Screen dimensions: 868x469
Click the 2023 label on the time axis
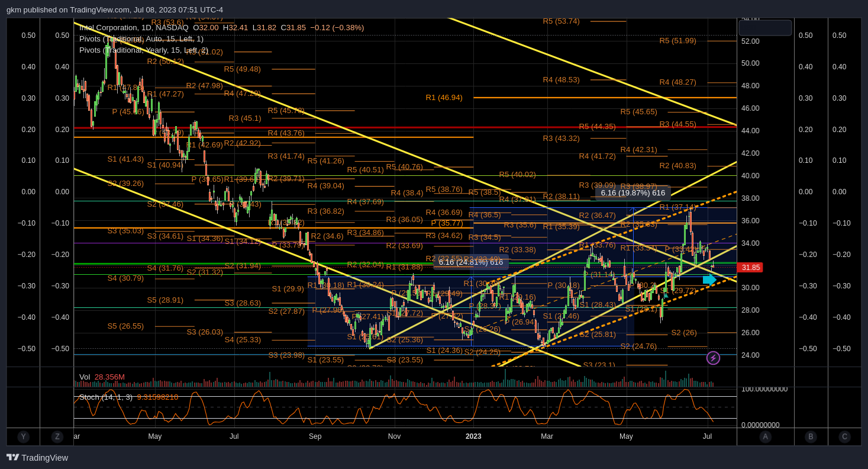[473, 436]
